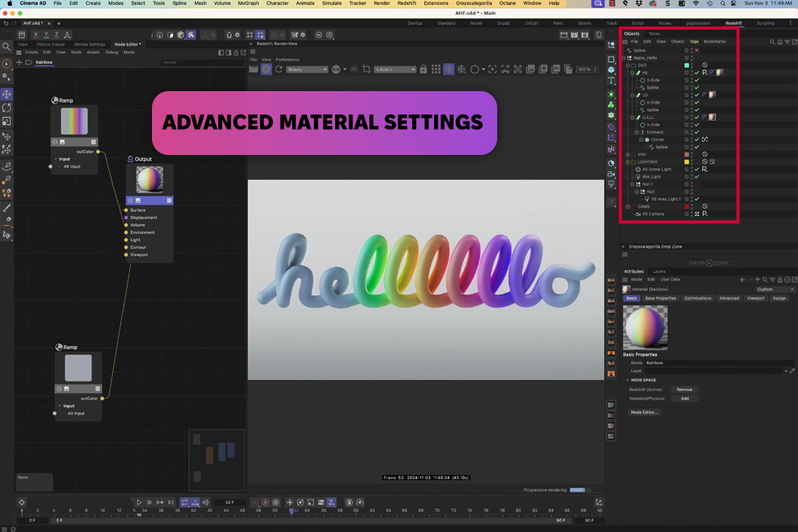The height and width of the screenshot is (532, 798).
Task: Click the Remove button for Redshift
Action: click(x=684, y=389)
